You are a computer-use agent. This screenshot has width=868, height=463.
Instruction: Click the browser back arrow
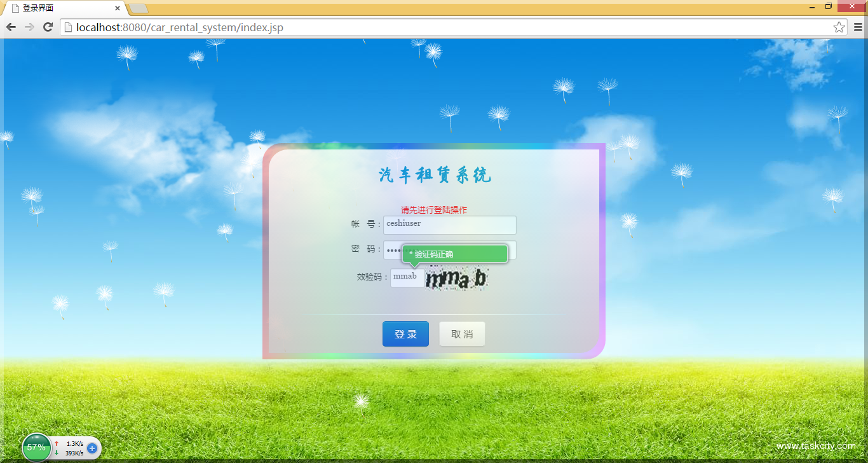(x=11, y=27)
